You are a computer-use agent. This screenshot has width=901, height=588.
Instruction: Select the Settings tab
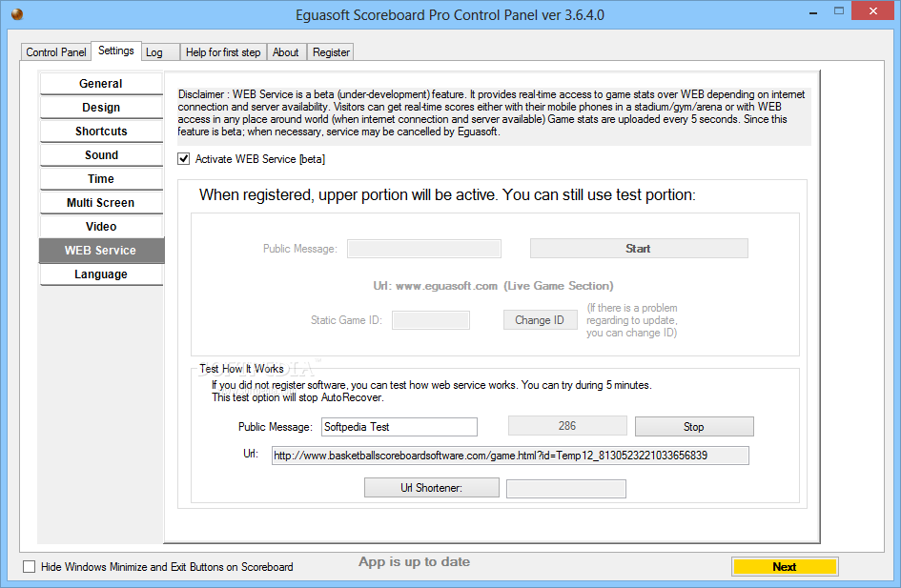pos(116,51)
